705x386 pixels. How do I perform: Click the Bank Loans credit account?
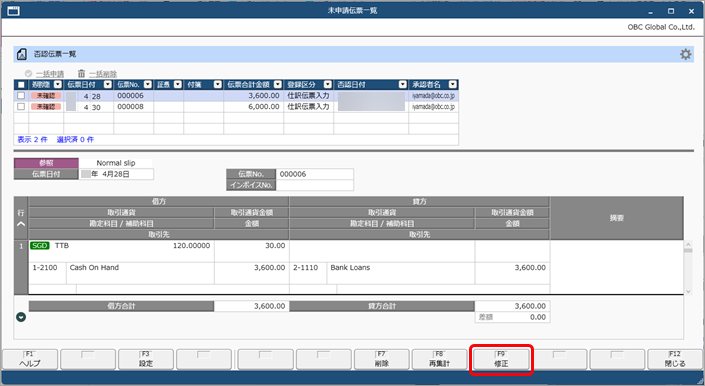coord(350,267)
